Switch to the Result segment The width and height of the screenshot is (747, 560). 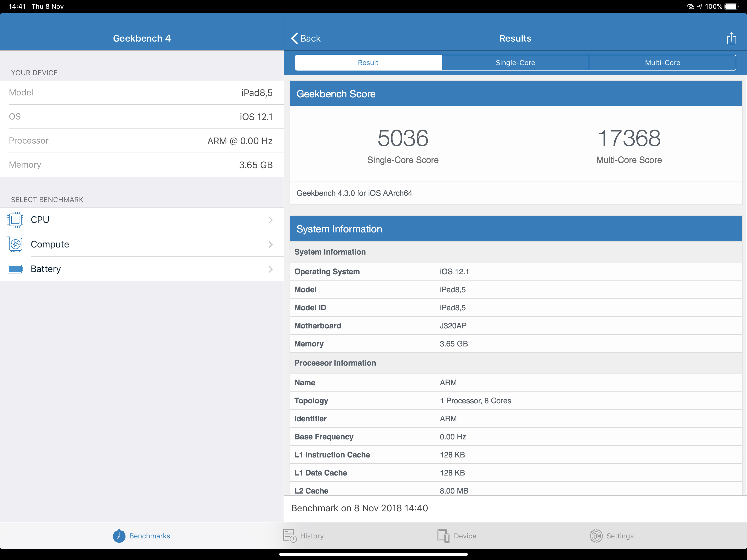pos(368,63)
